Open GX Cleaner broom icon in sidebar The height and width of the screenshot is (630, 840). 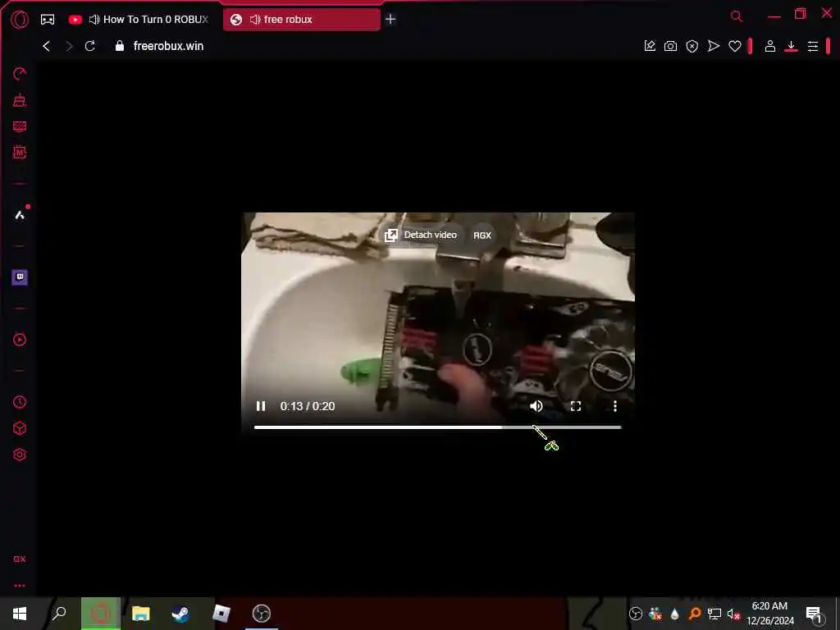(20, 100)
